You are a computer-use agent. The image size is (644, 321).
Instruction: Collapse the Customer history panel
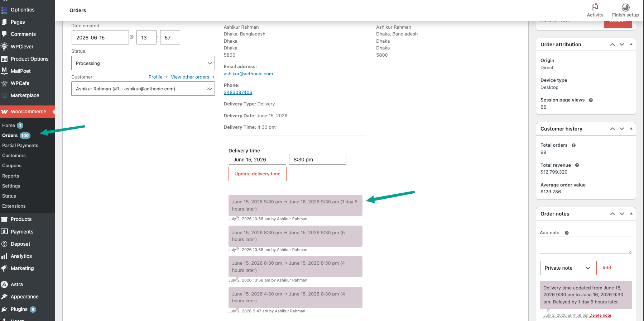coord(631,129)
